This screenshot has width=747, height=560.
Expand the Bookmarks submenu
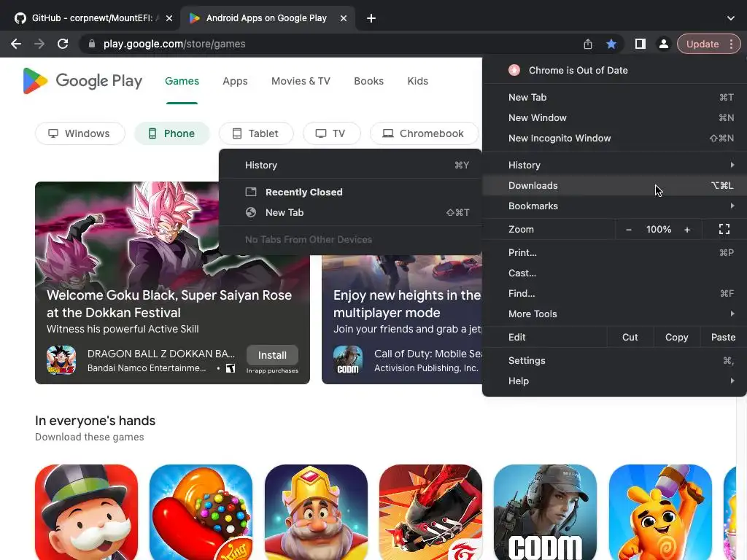tap(614, 206)
